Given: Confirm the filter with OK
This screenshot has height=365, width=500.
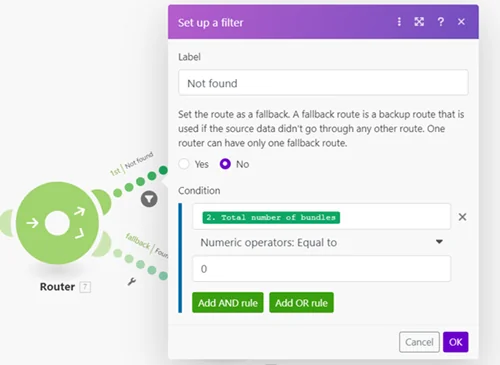Looking at the screenshot, I should [x=455, y=342].
